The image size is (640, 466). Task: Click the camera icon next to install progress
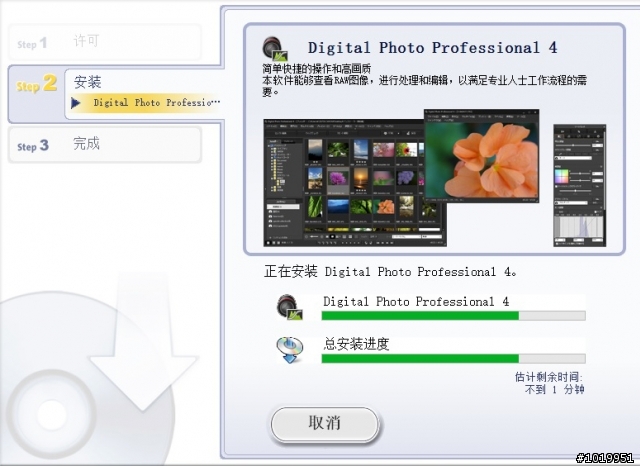tap(289, 307)
